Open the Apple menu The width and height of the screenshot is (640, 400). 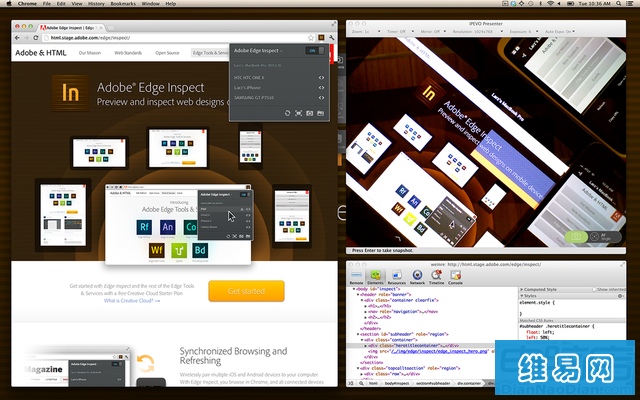9,3
